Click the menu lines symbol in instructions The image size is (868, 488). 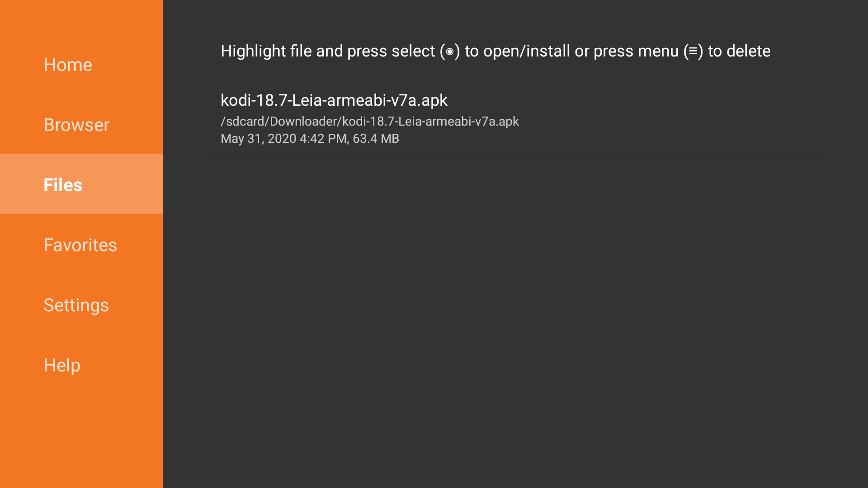coord(693,51)
